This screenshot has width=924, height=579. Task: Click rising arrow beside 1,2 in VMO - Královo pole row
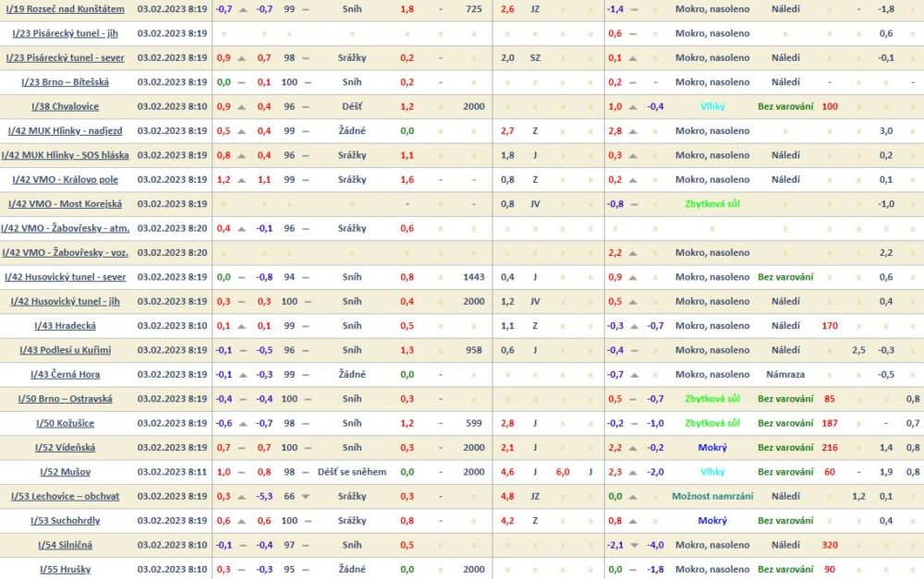pos(244,180)
